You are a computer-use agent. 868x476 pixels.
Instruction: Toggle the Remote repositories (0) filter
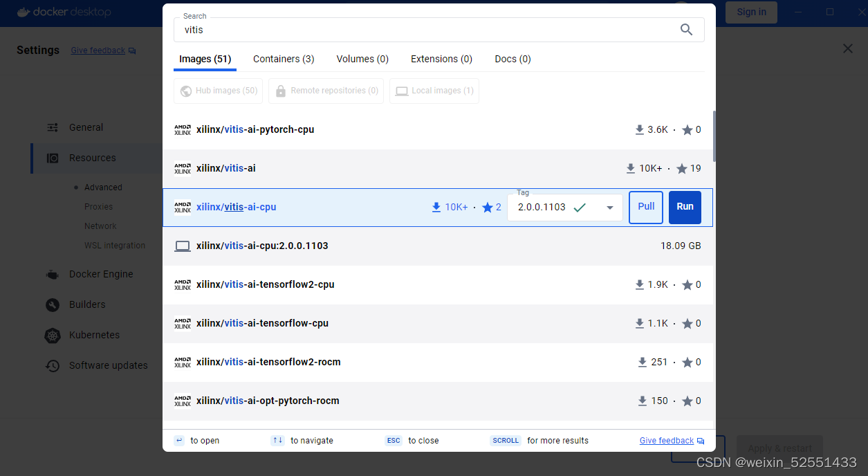[x=326, y=91]
